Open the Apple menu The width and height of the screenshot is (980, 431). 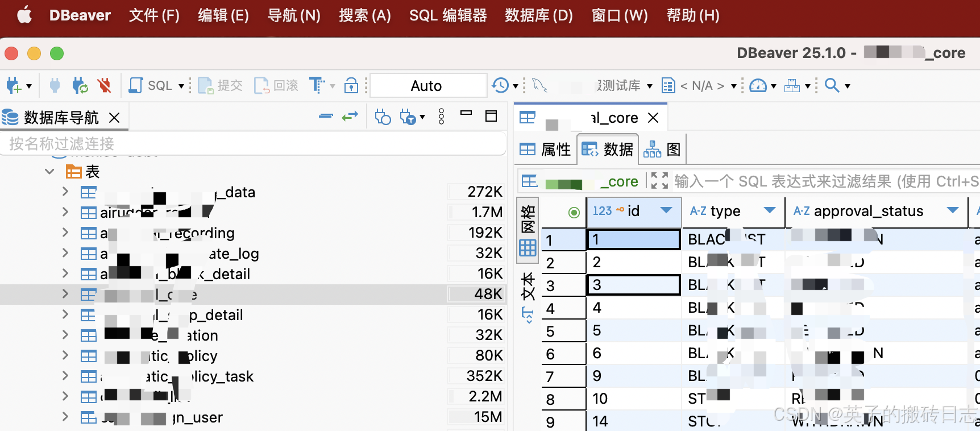(x=24, y=15)
